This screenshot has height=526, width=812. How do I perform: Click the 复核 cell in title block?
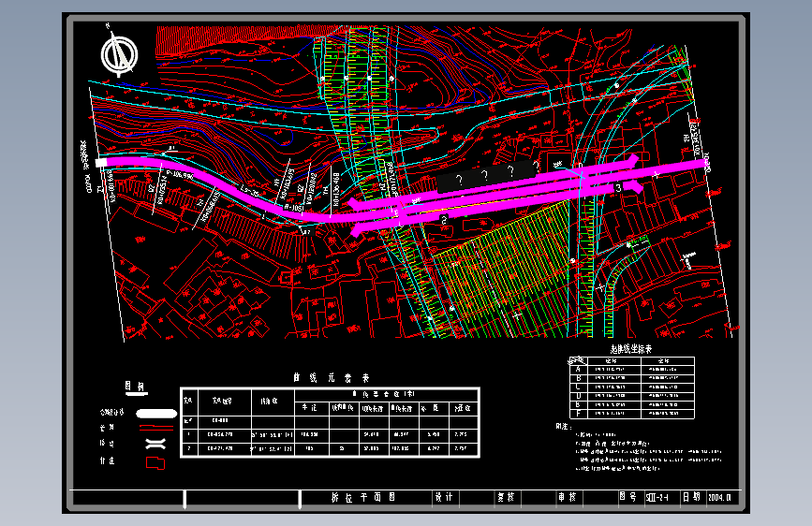pos(506,497)
